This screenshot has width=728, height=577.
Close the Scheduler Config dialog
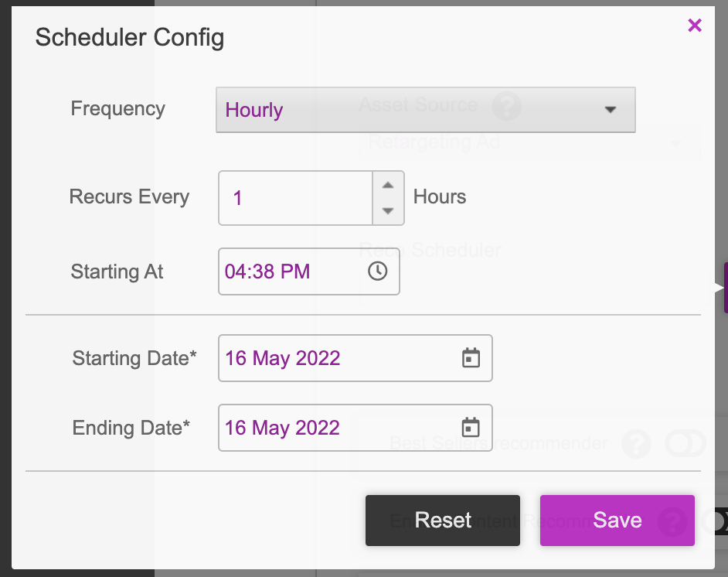pyautogui.click(x=695, y=25)
